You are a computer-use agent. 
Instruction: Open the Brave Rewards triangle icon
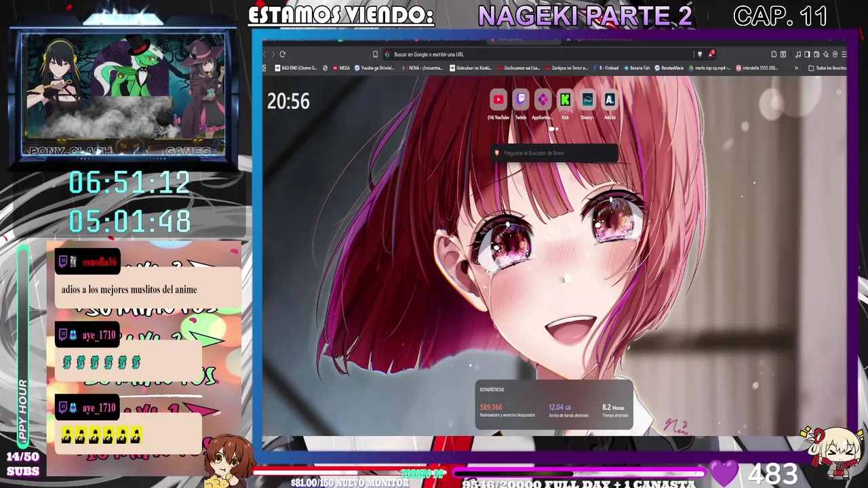[711, 54]
